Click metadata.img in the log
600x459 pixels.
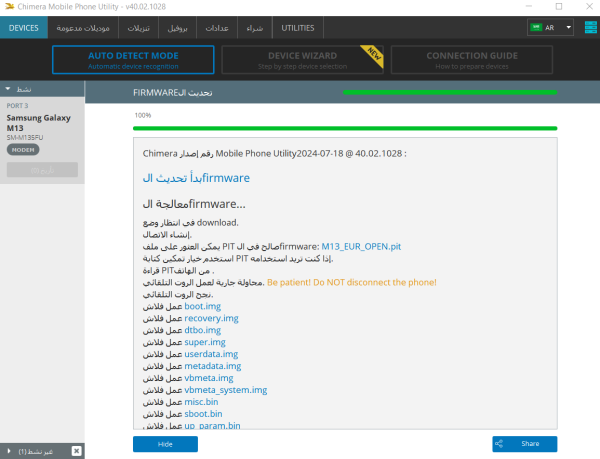[213, 366]
